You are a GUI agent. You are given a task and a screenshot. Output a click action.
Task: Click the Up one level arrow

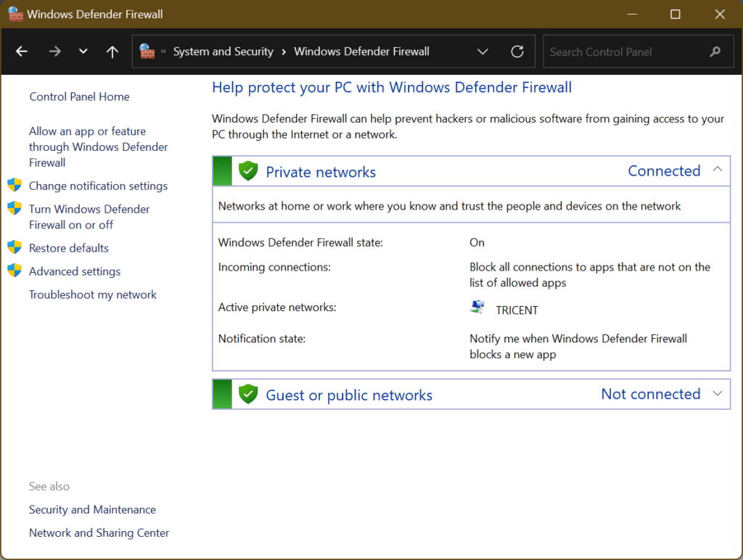pyautogui.click(x=111, y=51)
